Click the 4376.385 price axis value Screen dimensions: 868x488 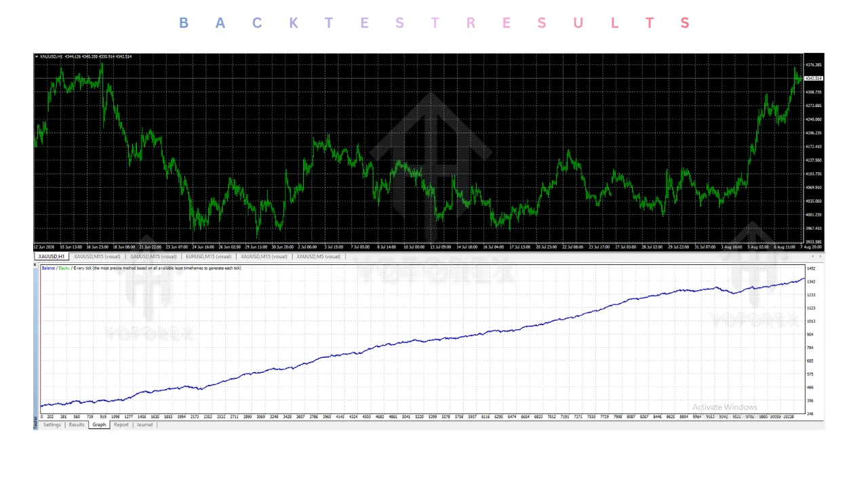pyautogui.click(x=814, y=65)
